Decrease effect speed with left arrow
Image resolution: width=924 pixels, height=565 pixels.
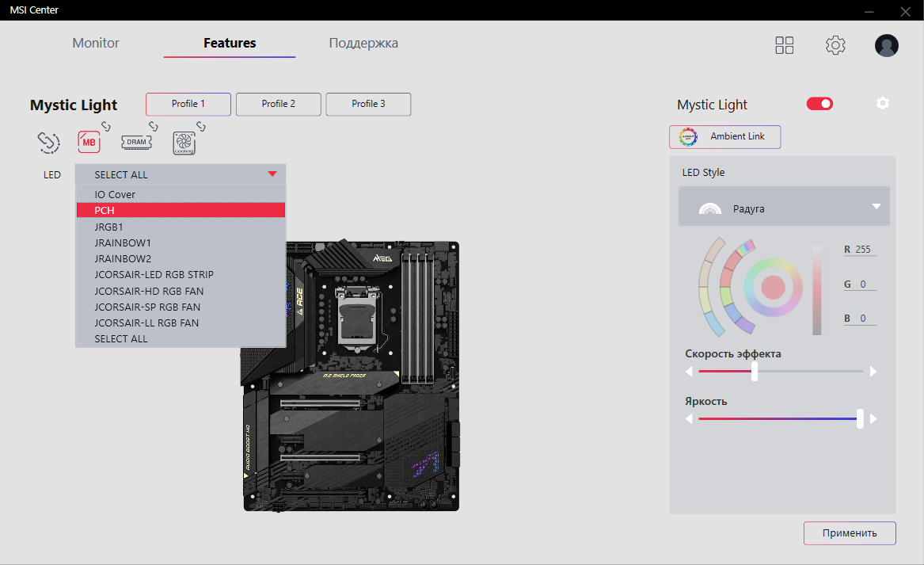pyautogui.click(x=689, y=372)
